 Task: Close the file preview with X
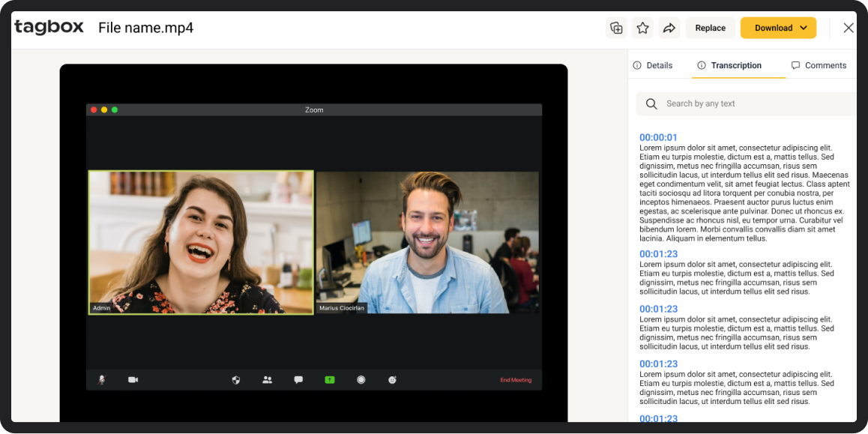coord(849,28)
